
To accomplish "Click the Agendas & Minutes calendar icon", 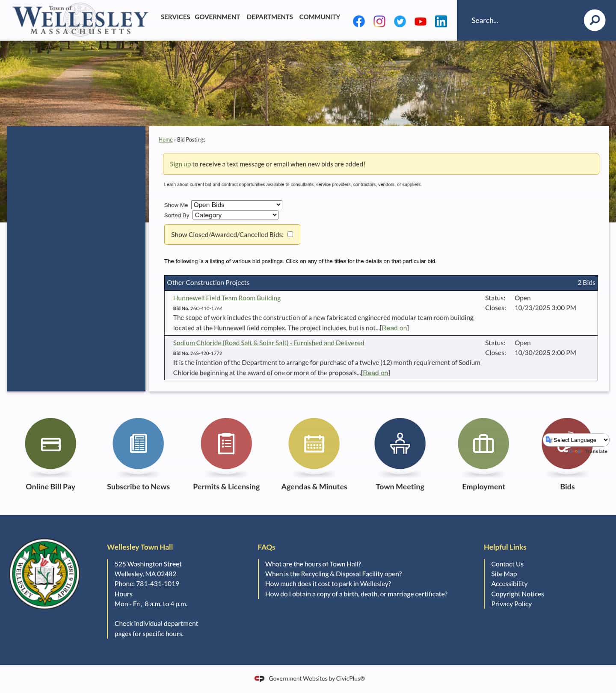I will click(314, 444).
